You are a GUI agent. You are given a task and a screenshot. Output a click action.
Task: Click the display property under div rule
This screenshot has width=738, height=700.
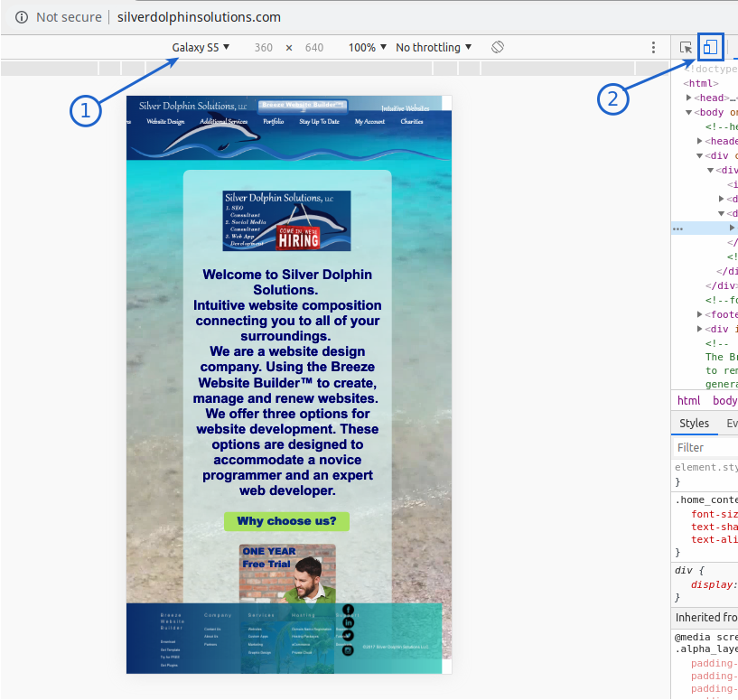tap(713, 584)
